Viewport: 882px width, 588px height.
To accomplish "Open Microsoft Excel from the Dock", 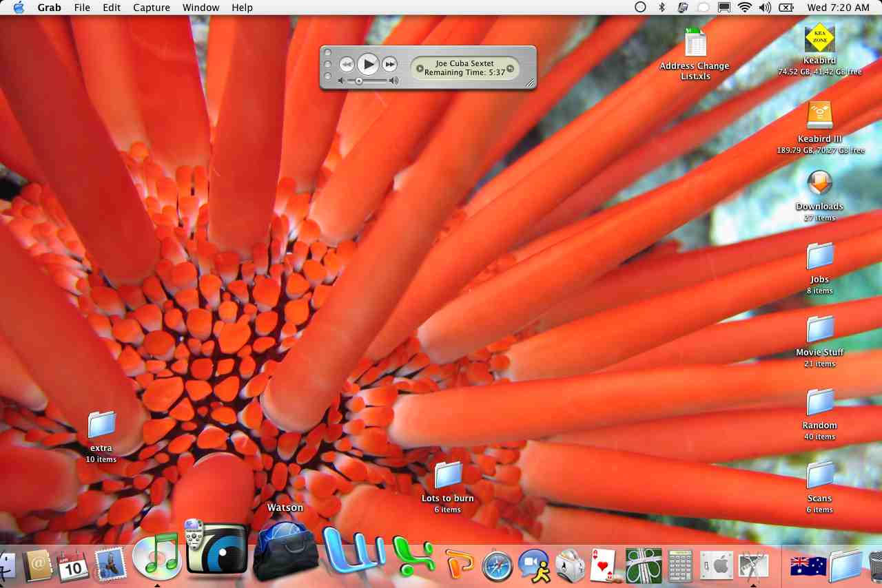I will pyautogui.click(x=414, y=556).
